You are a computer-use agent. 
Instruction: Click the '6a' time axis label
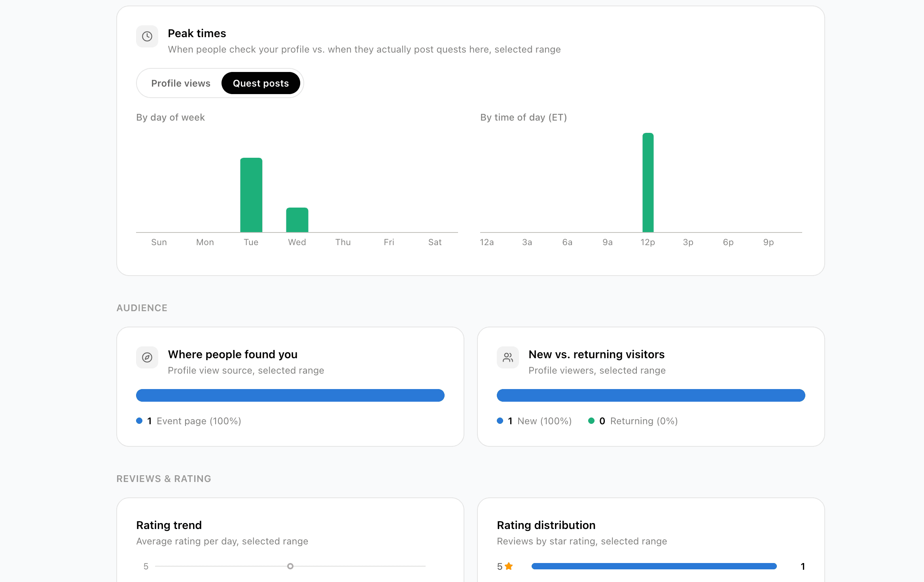click(x=568, y=242)
